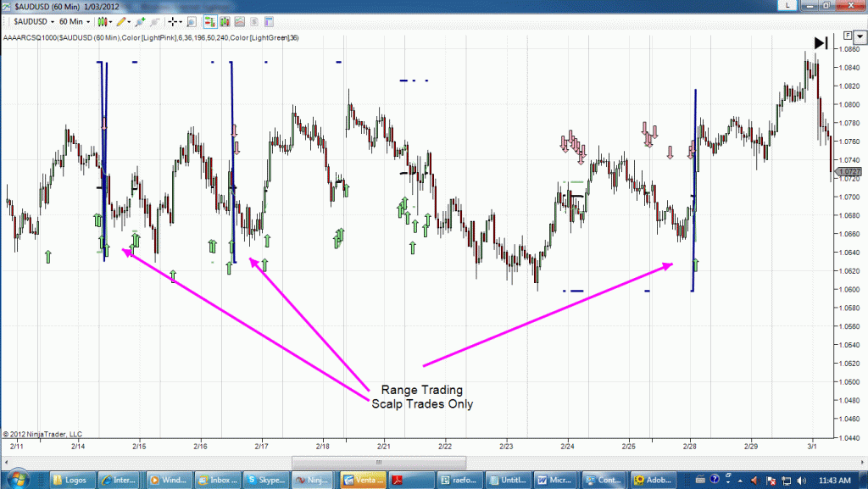This screenshot has width=868, height=489.
Task: Click the 11:43 AM clock
Action: pyautogui.click(x=834, y=481)
